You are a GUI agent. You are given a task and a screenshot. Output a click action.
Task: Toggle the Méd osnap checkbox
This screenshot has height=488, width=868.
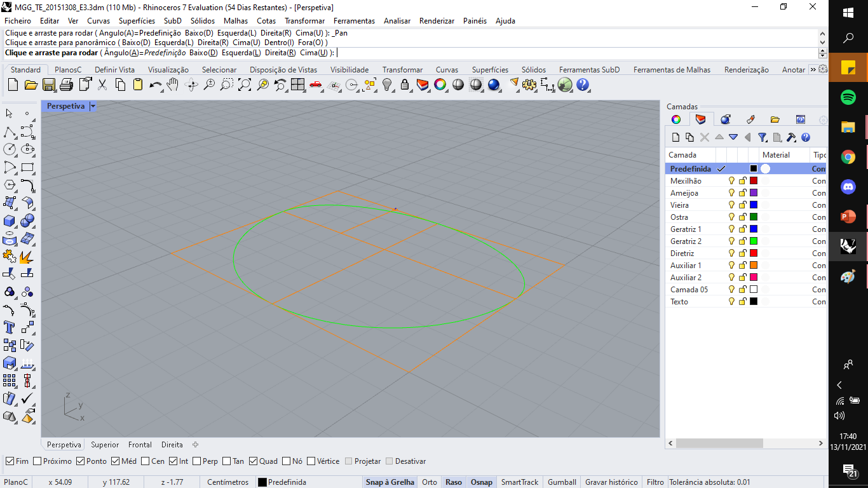click(x=115, y=461)
